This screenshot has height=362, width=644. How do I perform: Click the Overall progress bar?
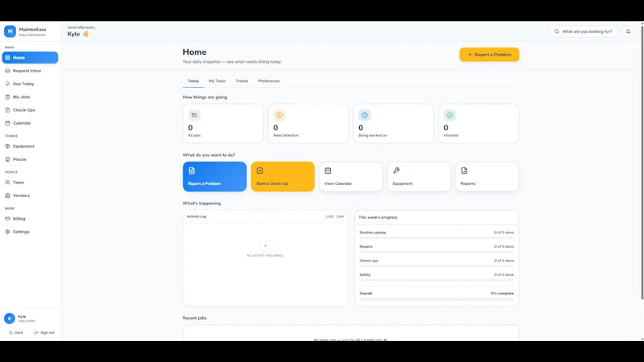coord(436,299)
